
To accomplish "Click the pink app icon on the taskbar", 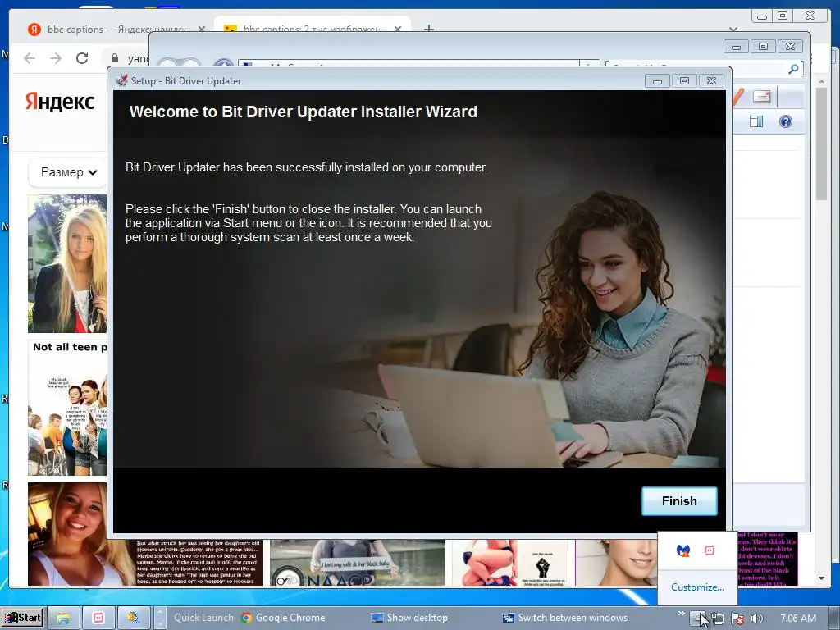I will pos(98,618).
